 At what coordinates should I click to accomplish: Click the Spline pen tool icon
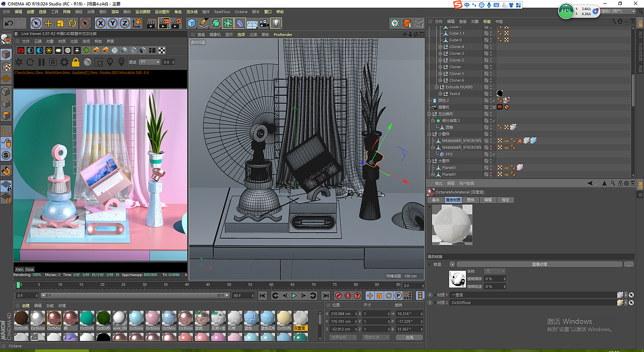click(204, 23)
